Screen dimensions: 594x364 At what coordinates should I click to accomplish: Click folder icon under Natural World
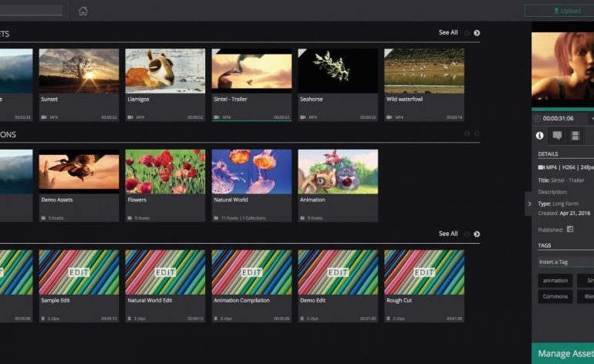click(x=216, y=218)
